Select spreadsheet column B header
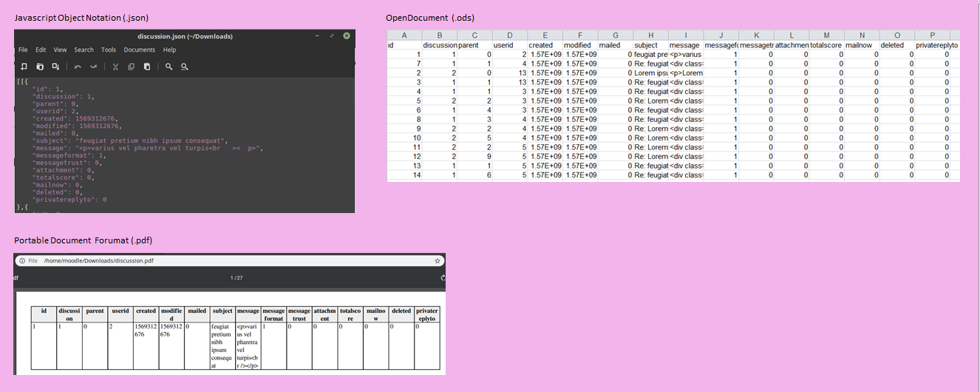Image resolution: width=980 pixels, height=392 pixels. pos(440,36)
